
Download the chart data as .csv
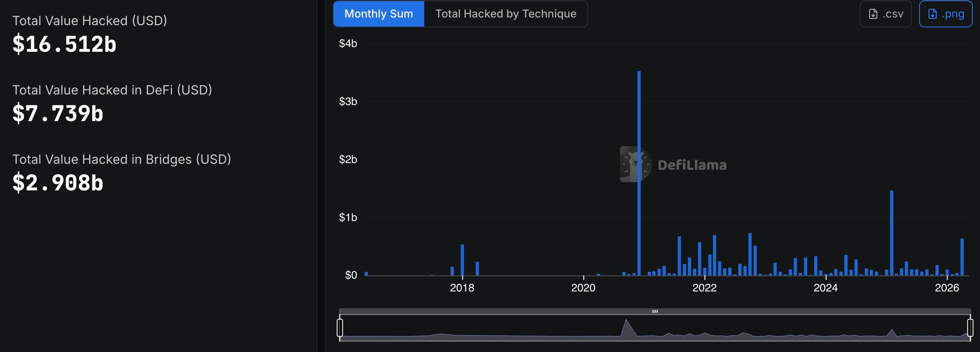[x=885, y=14]
